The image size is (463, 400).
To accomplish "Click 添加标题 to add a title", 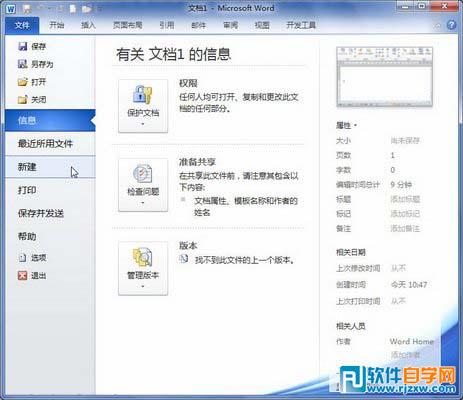I will pos(405,199).
